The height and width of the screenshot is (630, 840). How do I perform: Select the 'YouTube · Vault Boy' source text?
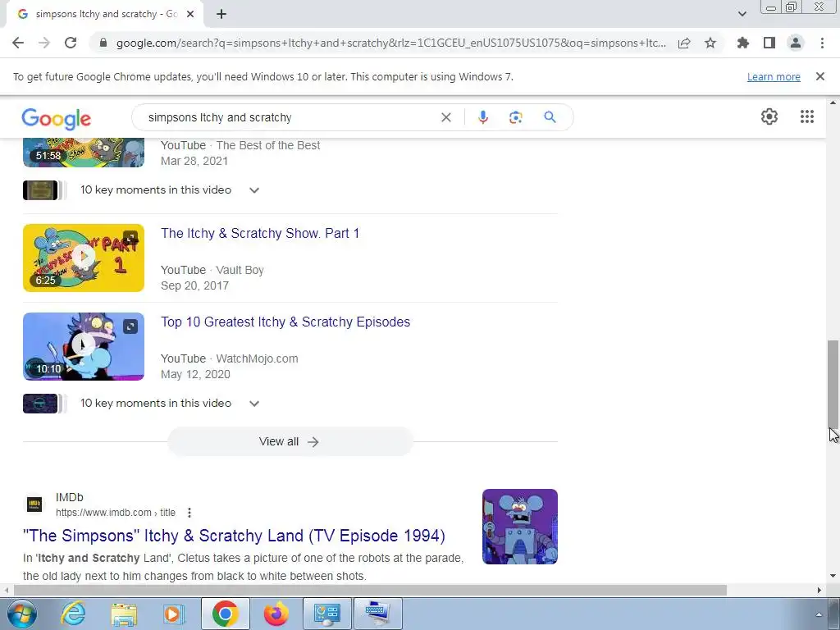point(212,270)
